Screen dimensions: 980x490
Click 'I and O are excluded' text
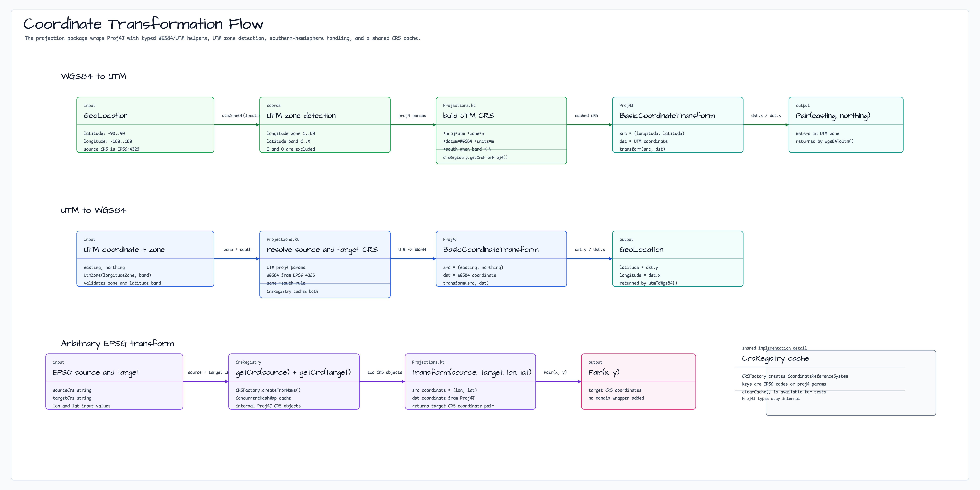(291, 149)
